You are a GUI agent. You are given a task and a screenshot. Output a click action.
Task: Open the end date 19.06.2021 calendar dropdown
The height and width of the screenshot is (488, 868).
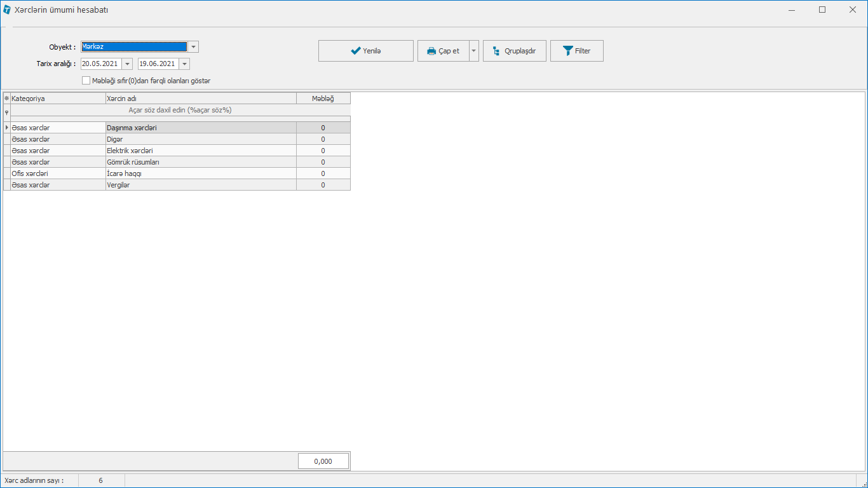pos(184,64)
